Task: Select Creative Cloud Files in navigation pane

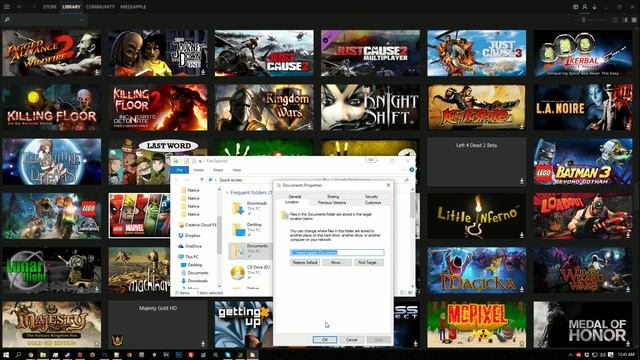Action: click(x=198, y=225)
